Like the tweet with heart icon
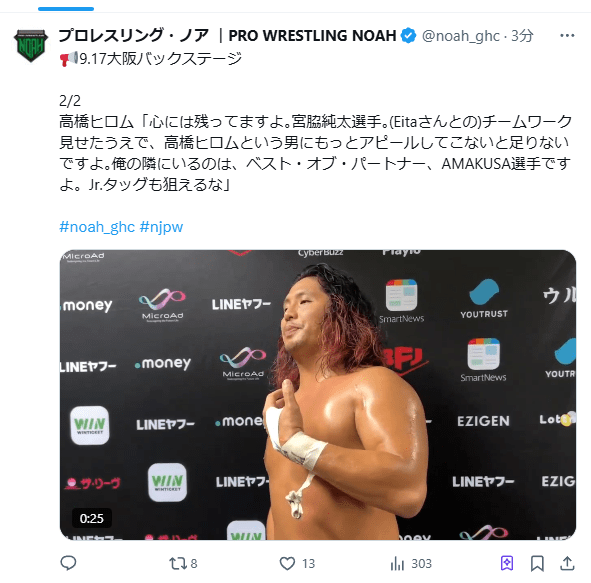This screenshot has height=583, width=591. [x=287, y=563]
